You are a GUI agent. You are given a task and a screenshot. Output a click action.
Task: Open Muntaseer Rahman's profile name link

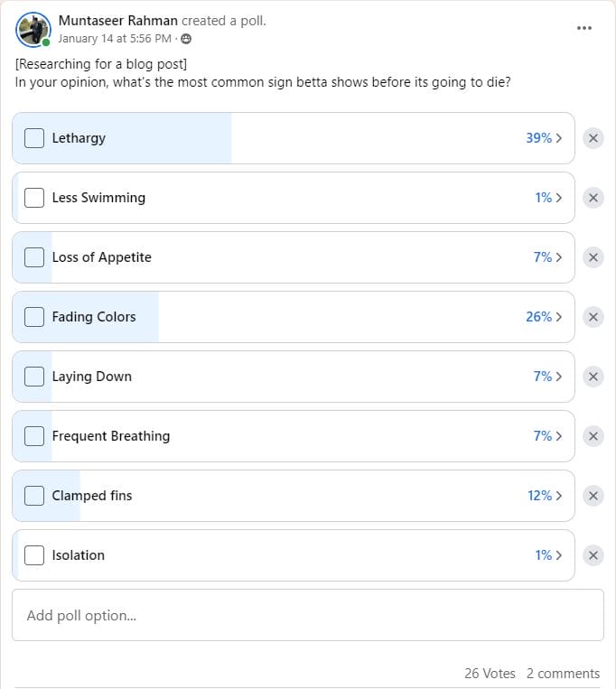pyautogui.click(x=117, y=20)
